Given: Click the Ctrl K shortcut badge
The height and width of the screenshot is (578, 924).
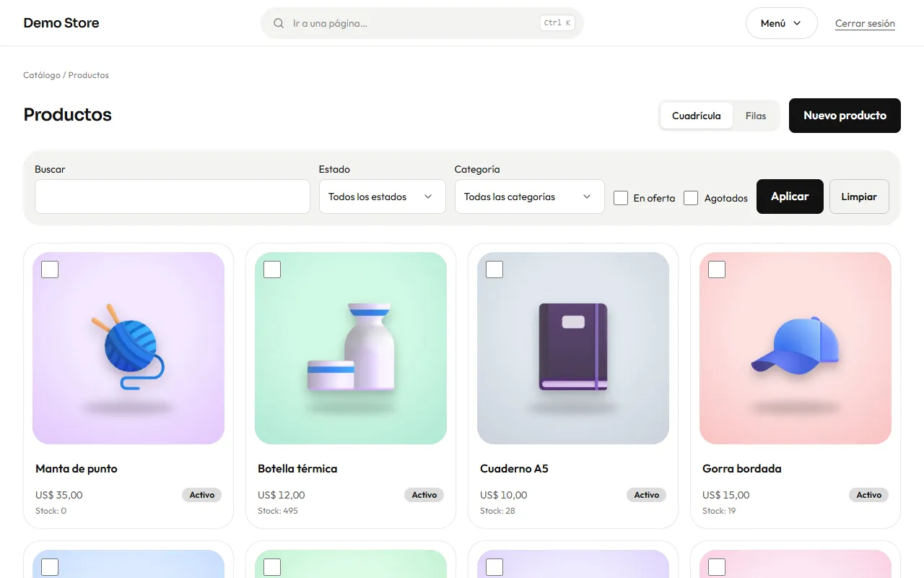Looking at the screenshot, I should [x=557, y=23].
